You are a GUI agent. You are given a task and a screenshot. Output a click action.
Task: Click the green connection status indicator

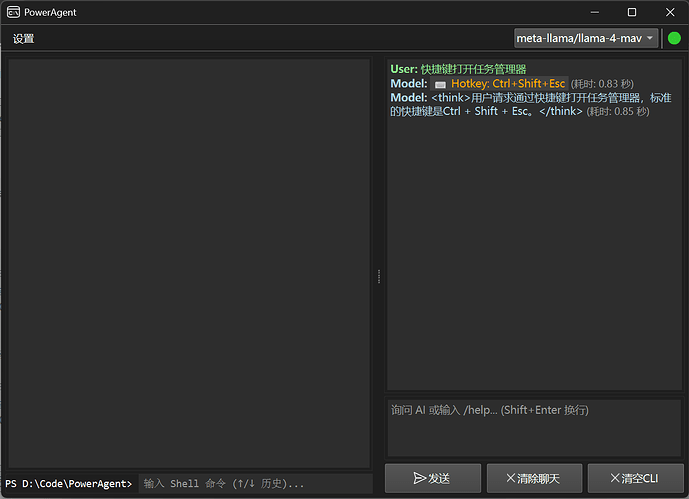pyautogui.click(x=674, y=38)
